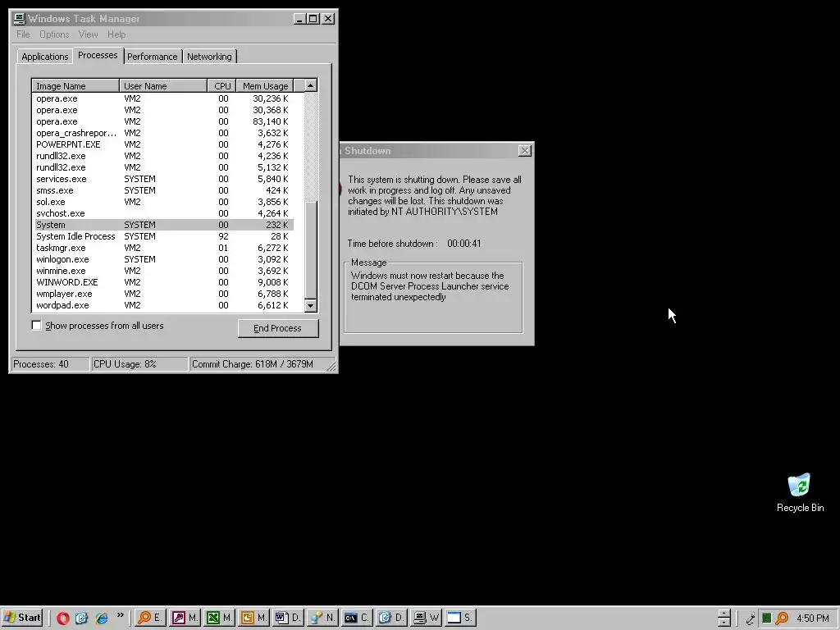This screenshot has width=840, height=630.
Task: Click process list scrollbar up arrow
Action: tap(311, 85)
